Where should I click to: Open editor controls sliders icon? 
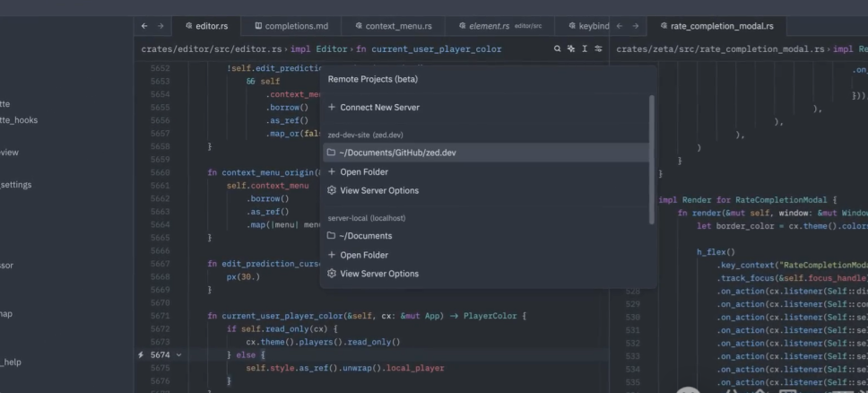[598, 48]
